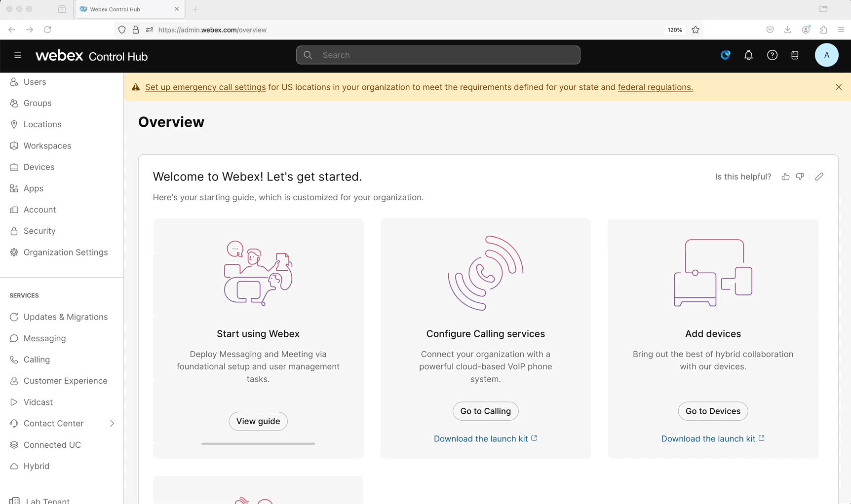Toggle the hamburger navigation menu

click(18, 55)
